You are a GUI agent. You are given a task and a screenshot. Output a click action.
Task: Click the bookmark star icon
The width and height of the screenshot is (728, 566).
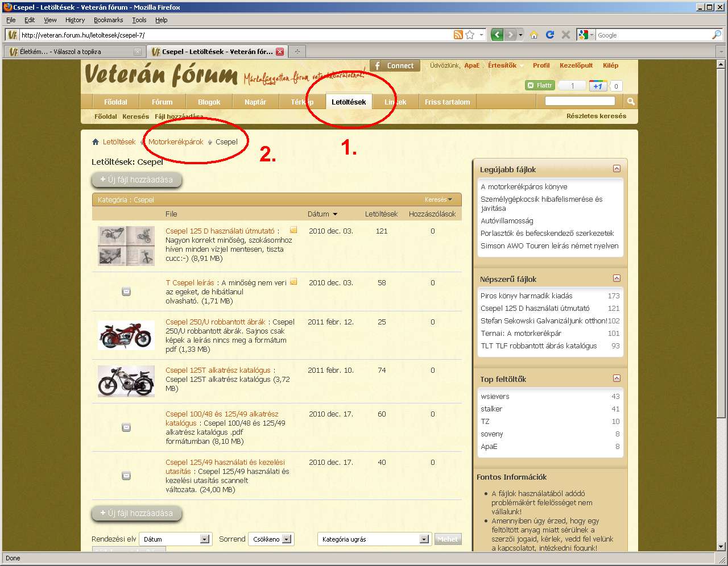470,35
